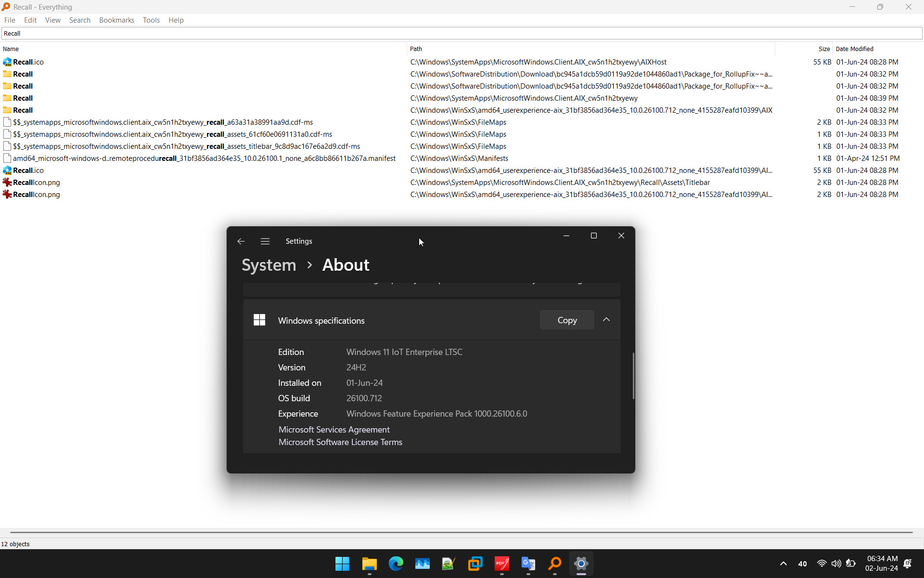The width and height of the screenshot is (924, 578).
Task: Open File Explorer from the taskbar
Action: (x=369, y=564)
